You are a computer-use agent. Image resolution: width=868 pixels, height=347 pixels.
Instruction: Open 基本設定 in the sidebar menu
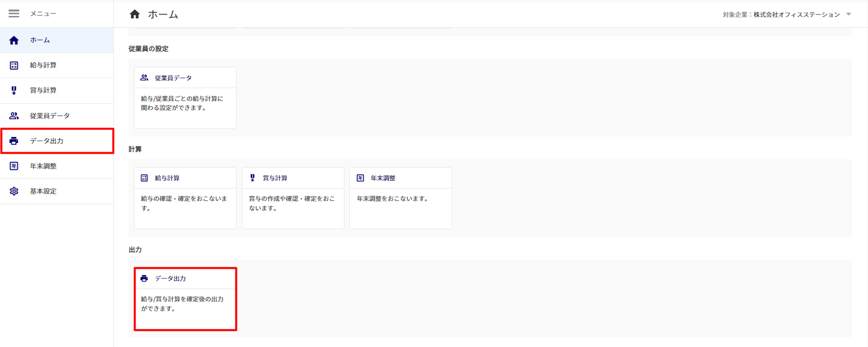point(57,191)
